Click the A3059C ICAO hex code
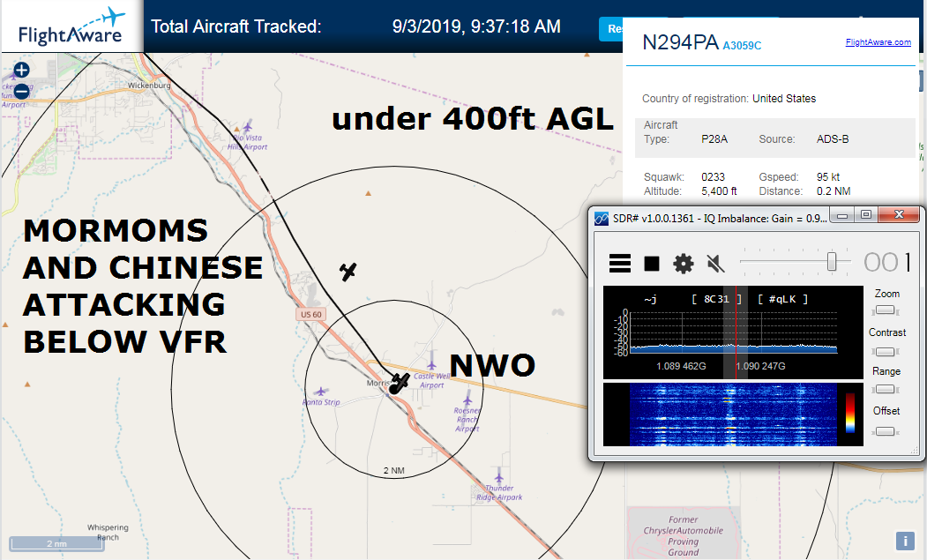The width and height of the screenshot is (927, 560). pos(742,46)
